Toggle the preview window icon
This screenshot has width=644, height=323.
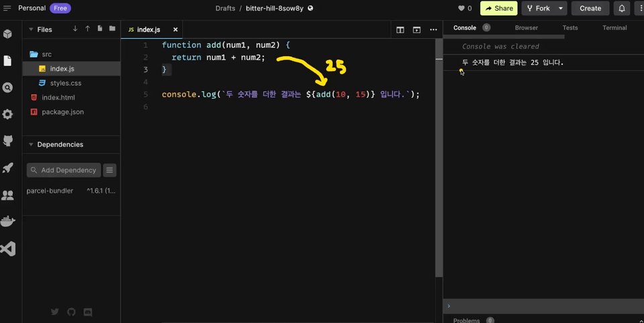point(417,29)
